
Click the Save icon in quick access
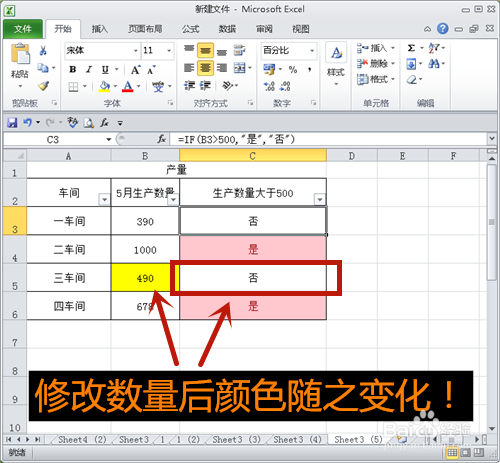(12, 123)
